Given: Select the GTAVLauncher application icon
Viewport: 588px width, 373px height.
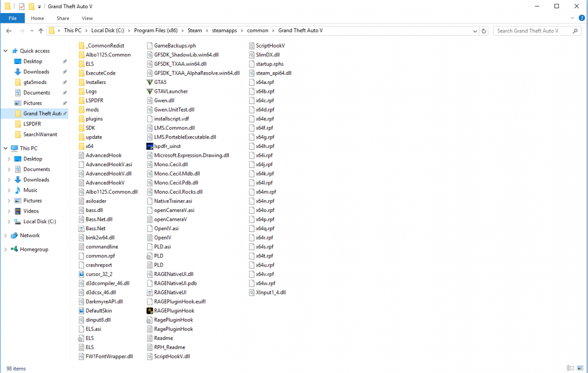Looking at the screenshot, I should 149,92.
